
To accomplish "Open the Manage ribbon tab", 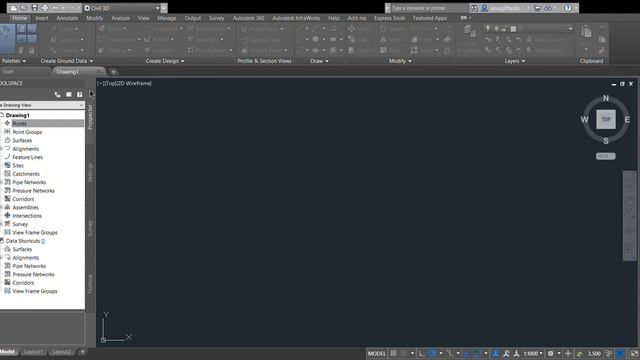I will click(167, 18).
